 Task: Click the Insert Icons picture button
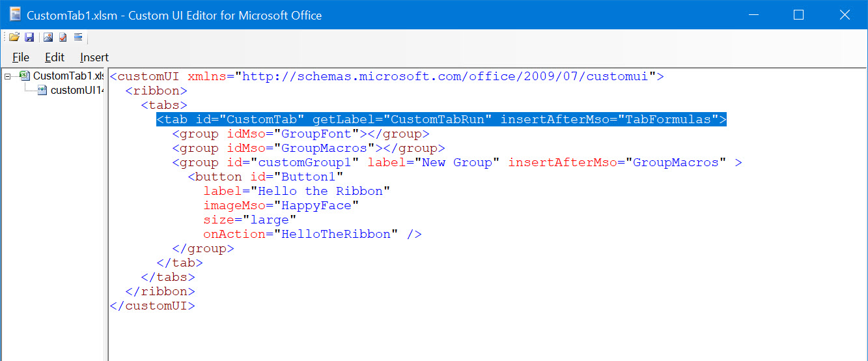48,37
